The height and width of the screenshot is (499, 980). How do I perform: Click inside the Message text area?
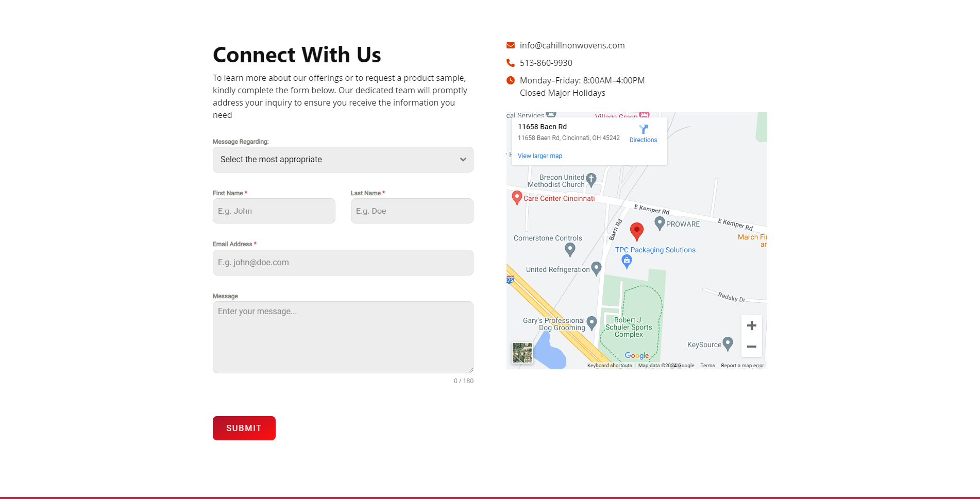pos(343,337)
